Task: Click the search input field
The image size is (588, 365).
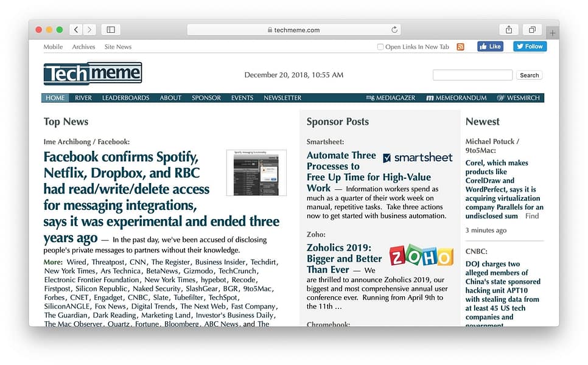Action: tap(472, 75)
